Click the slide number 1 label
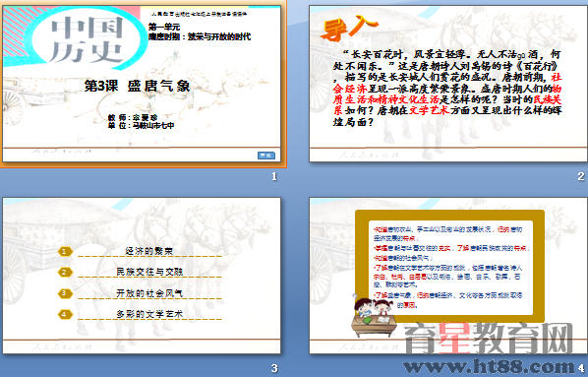588x377 pixels. [x=274, y=176]
